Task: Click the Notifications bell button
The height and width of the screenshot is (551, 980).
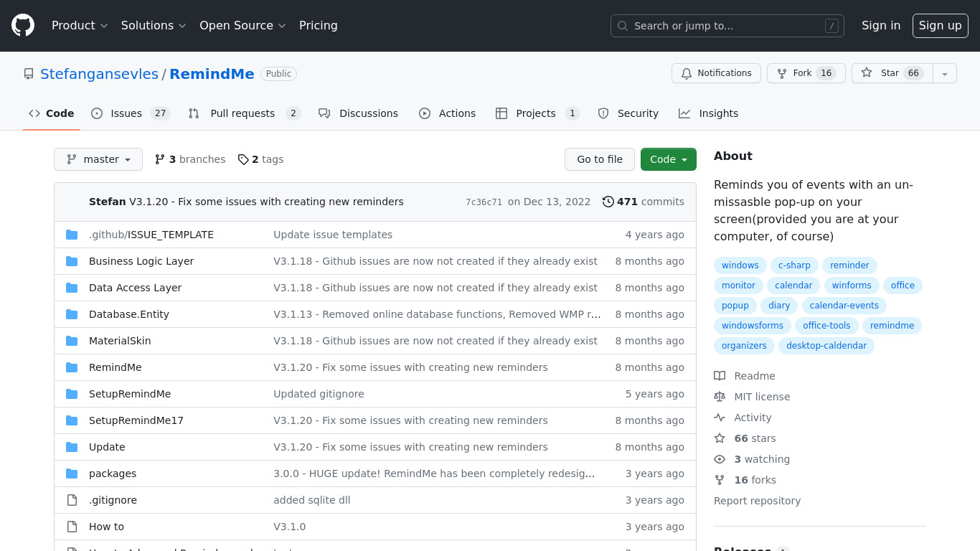Action: coord(716,73)
